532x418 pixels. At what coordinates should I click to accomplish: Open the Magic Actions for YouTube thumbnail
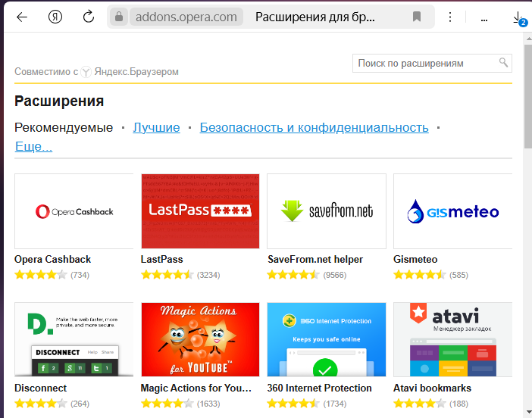[200, 339]
